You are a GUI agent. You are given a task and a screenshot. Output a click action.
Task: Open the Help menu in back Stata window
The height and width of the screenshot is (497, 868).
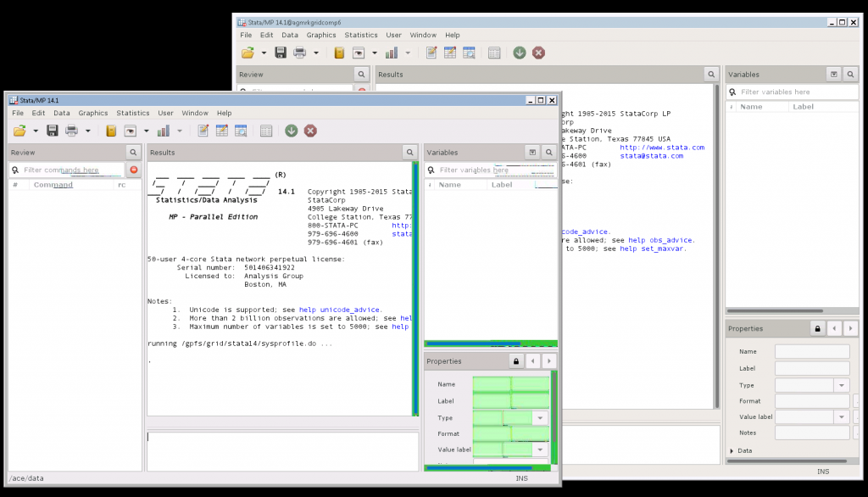click(x=453, y=35)
